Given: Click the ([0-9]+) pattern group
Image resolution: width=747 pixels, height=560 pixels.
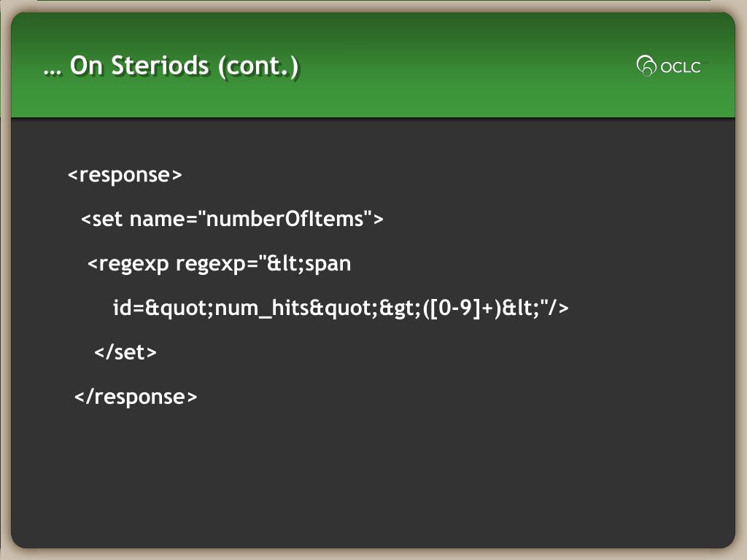Looking at the screenshot, I should point(462,308).
